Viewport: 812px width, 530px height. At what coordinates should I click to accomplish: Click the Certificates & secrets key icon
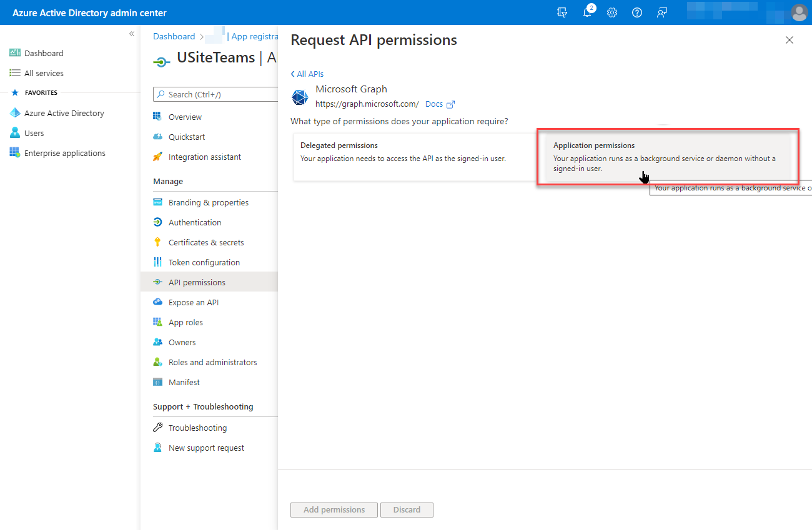(x=157, y=242)
